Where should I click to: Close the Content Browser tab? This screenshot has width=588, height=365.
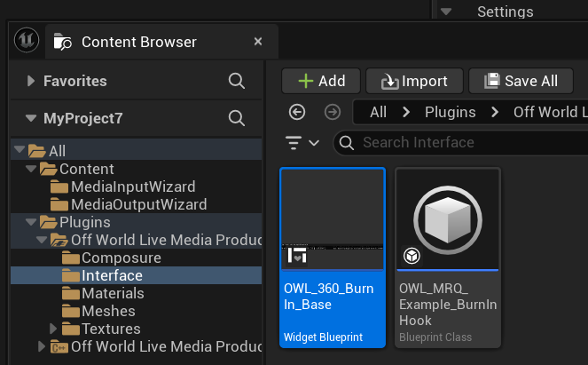(x=258, y=42)
